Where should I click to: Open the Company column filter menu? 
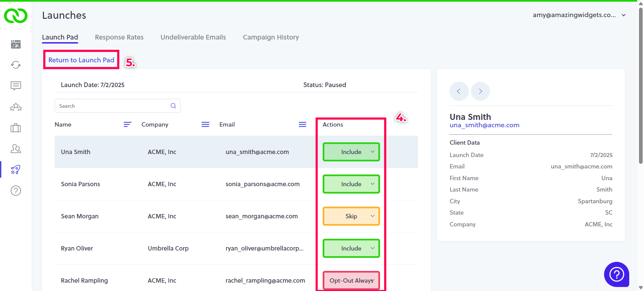click(x=205, y=125)
